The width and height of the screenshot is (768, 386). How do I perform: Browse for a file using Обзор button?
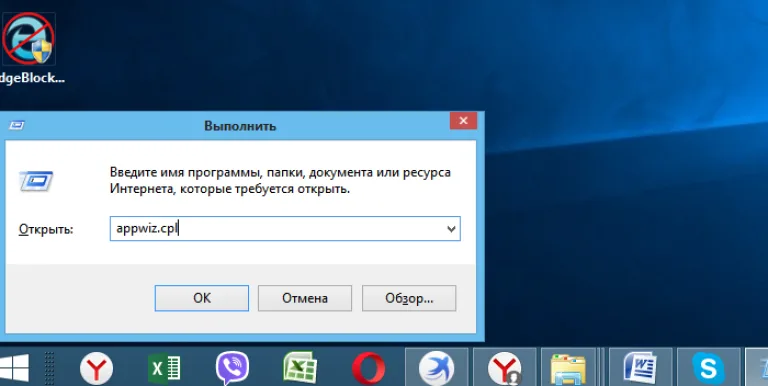click(x=409, y=298)
